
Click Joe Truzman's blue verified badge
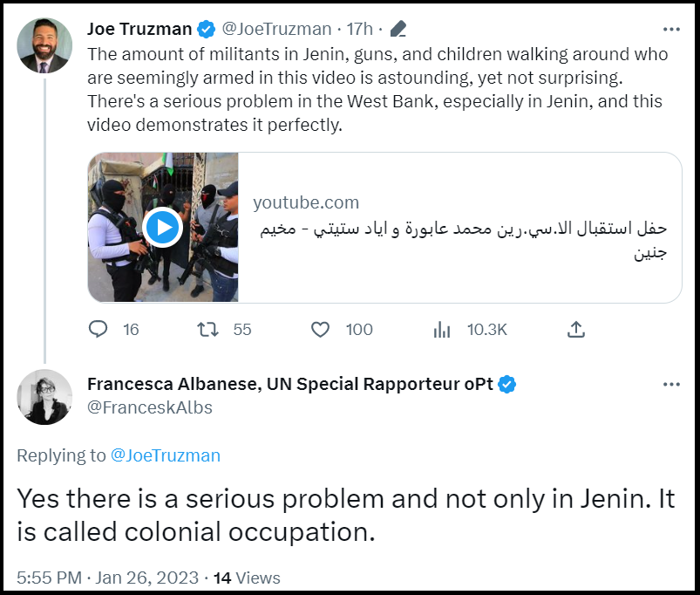pos(207,29)
